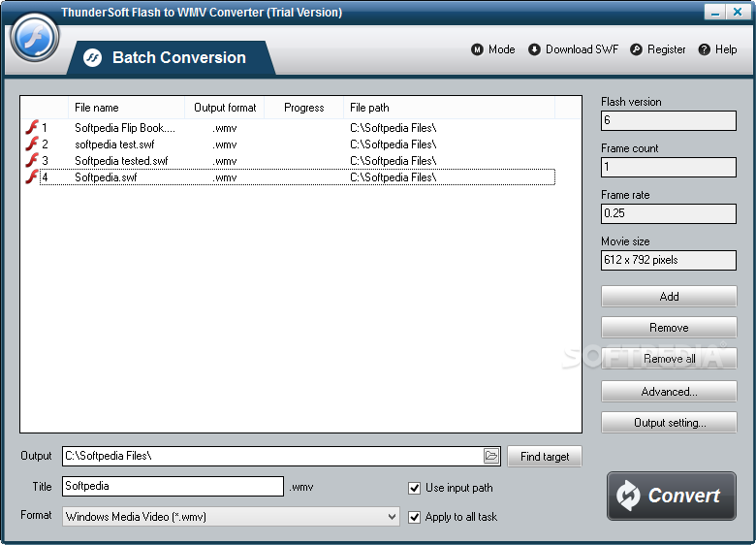756x545 pixels.
Task: Click the Flash version field
Action: coord(668,120)
